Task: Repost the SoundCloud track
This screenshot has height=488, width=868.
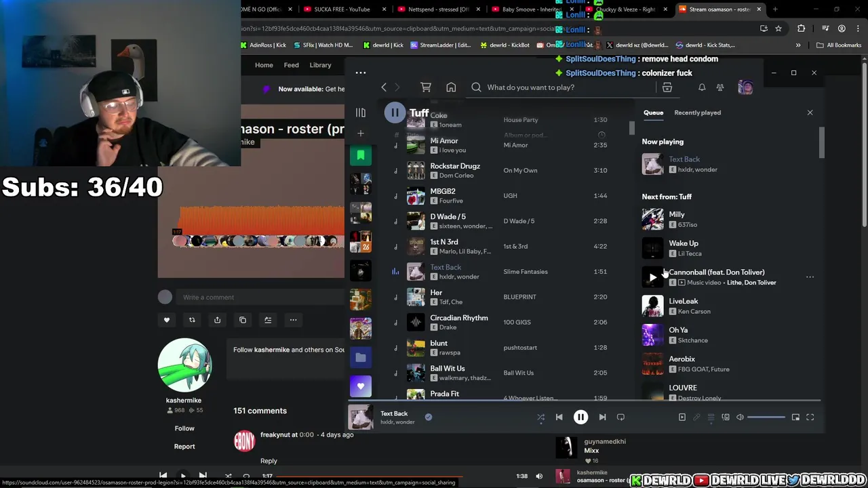Action: pos(192,320)
